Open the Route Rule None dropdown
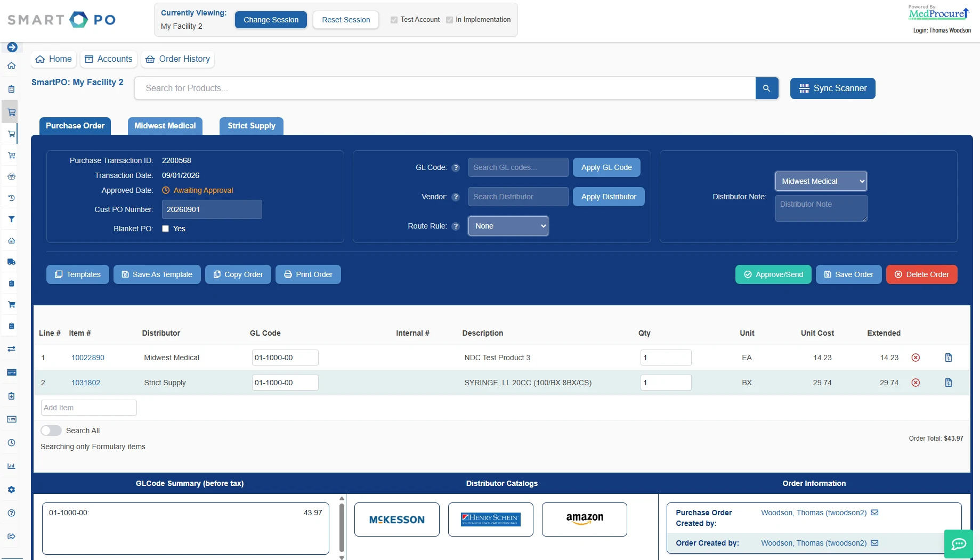 click(508, 226)
